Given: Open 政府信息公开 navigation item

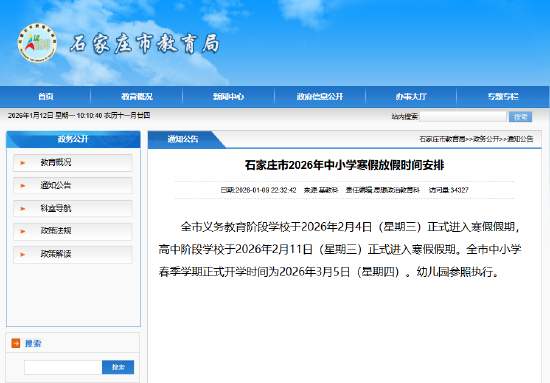Looking at the screenshot, I should tap(320, 96).
